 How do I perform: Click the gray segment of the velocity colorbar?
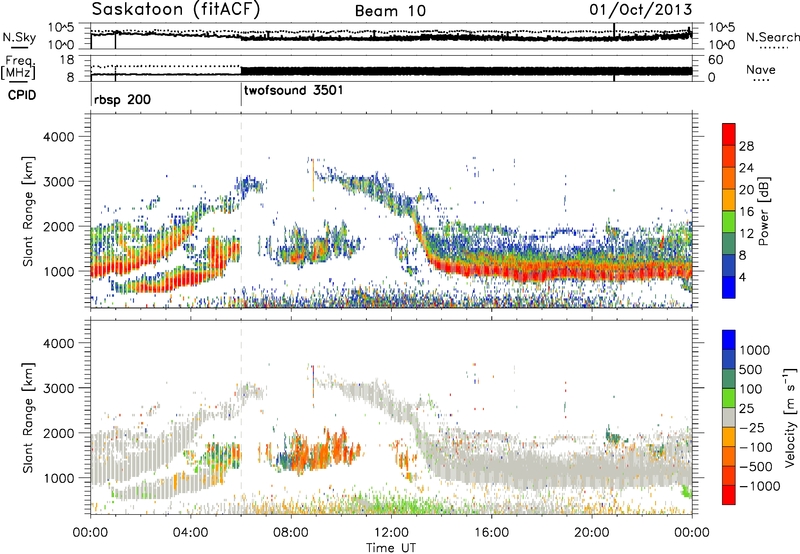[x=729, y=417]
